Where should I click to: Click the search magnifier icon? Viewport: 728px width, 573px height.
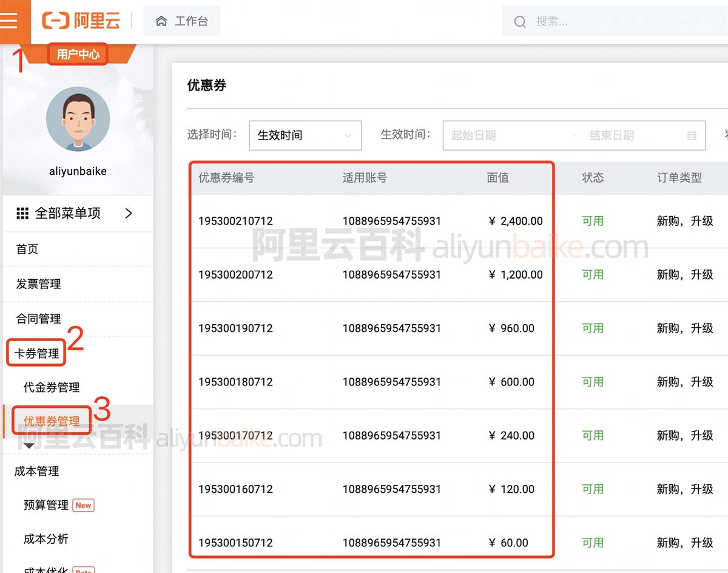(520, 22)
